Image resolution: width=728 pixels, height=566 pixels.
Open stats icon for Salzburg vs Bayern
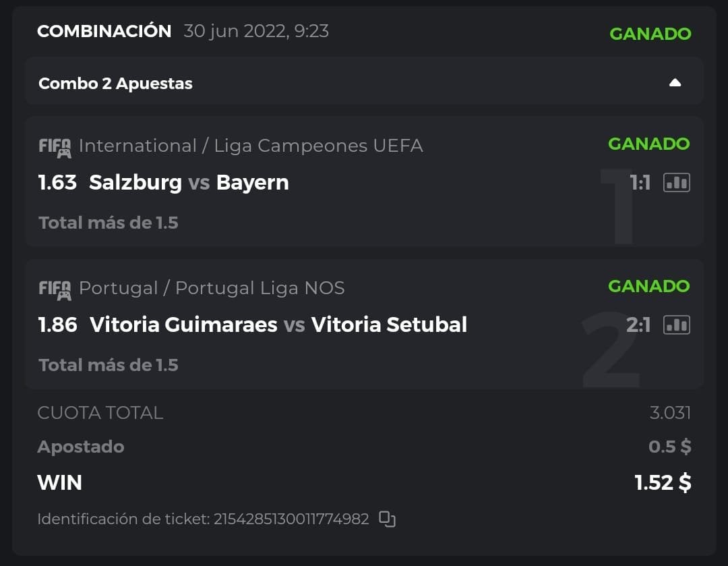click(x=677, y=182)
